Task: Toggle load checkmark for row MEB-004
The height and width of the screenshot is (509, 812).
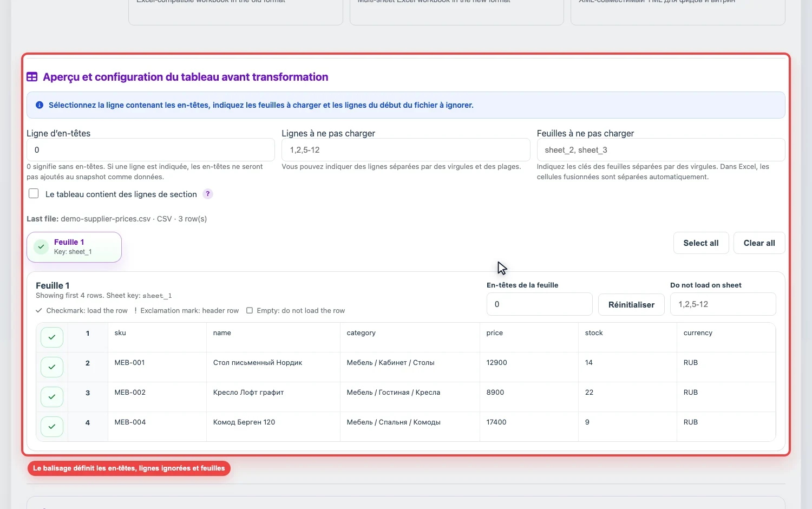Action: coord(52,427)
